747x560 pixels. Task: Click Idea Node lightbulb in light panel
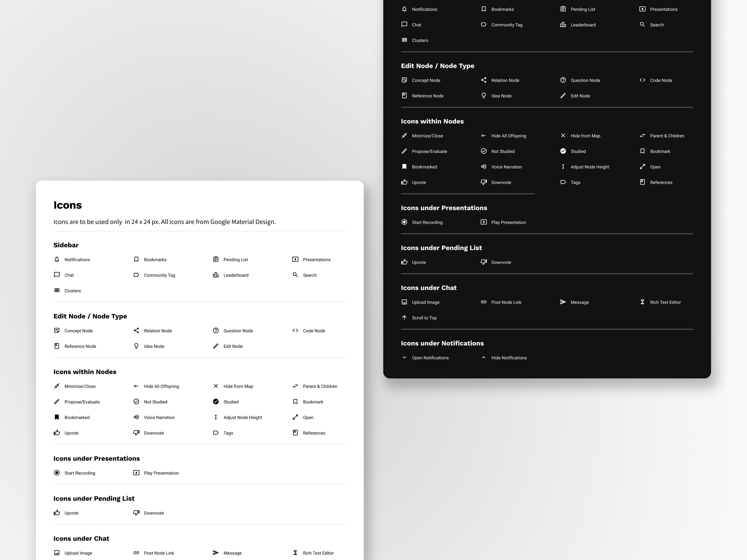(x=136, y=346)
